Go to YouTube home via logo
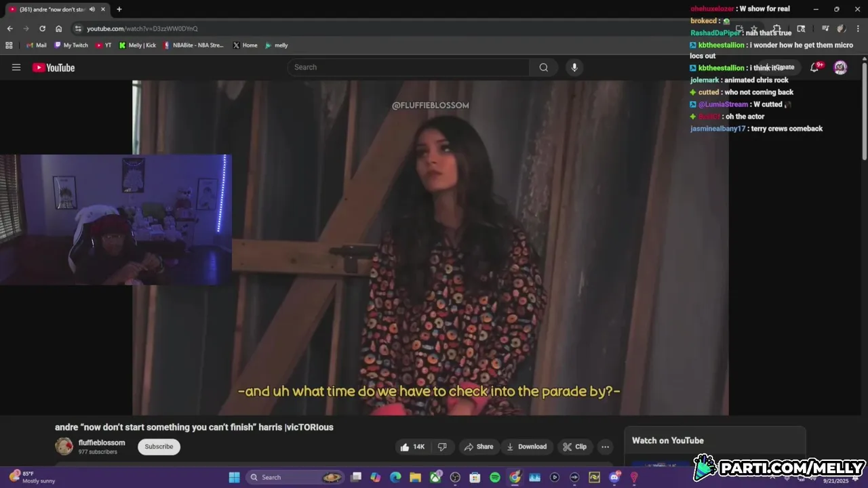 pos(54,67)
